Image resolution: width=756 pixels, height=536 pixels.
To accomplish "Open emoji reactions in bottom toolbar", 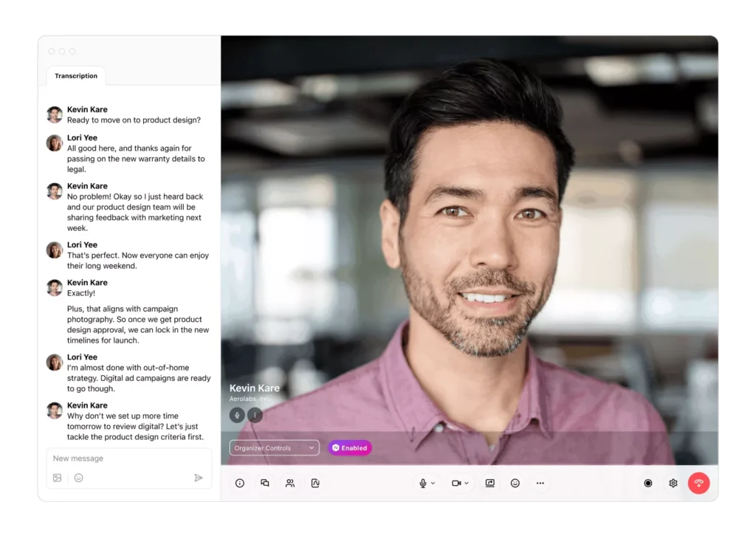I will click(515, 484).
